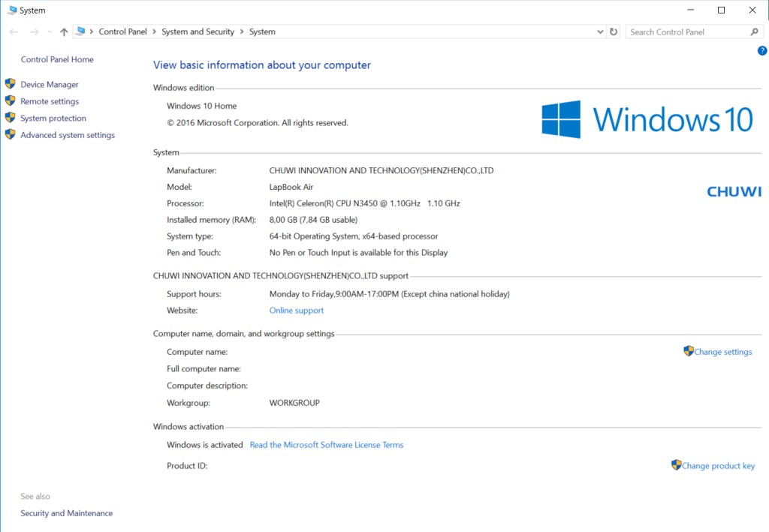The height and width of the screenshot is (532, 769).
Task: Select the WORKGROUP value
Action: pyautogui.click(x=294, y=403)
